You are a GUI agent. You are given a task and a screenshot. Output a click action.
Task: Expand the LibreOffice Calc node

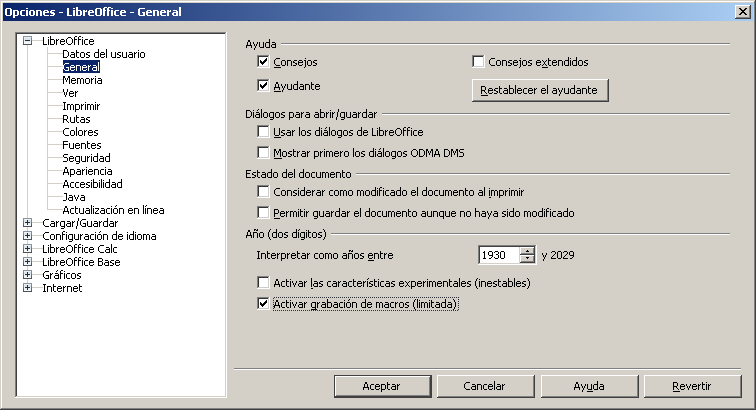[x=27, y=249]
